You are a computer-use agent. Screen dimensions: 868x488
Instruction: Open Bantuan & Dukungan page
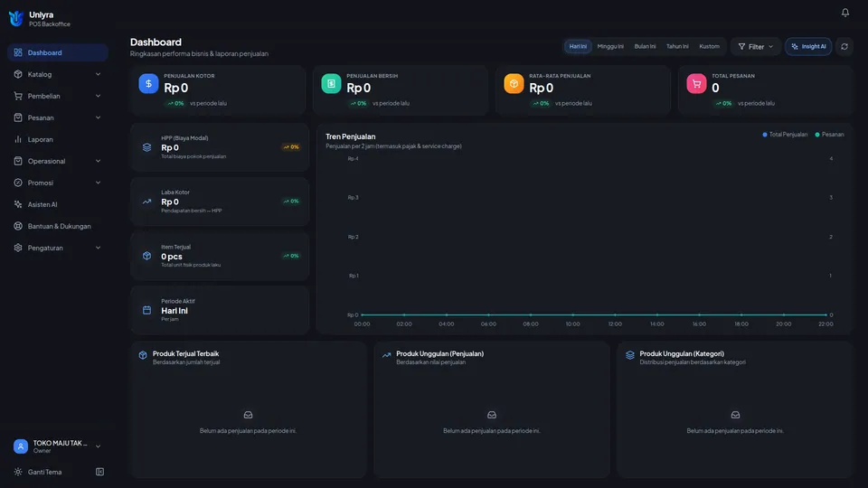(x=58, y=226)
